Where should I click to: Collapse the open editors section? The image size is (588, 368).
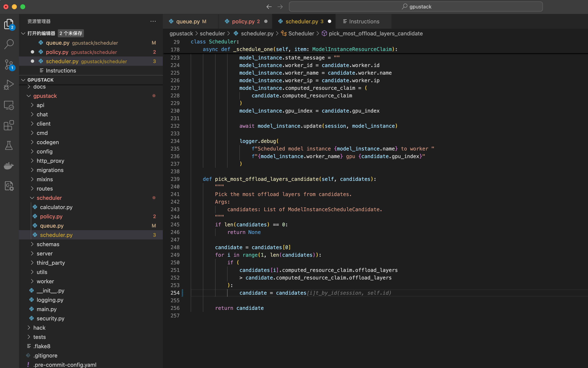(23, 33)
